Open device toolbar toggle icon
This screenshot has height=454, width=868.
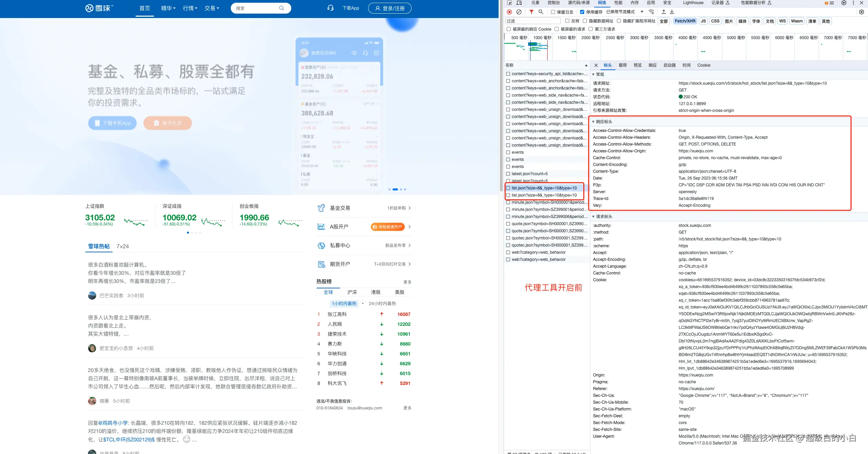(x=519, y=3)
